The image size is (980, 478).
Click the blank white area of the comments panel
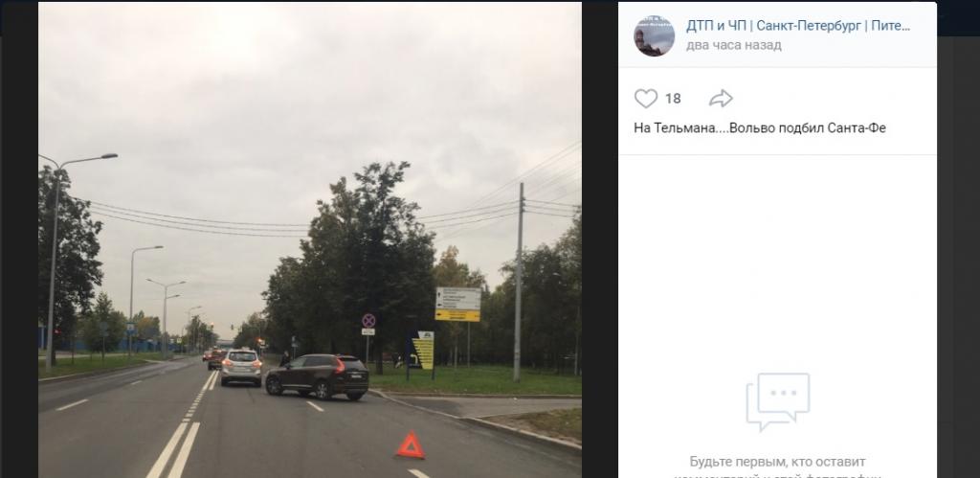(777, 262)
